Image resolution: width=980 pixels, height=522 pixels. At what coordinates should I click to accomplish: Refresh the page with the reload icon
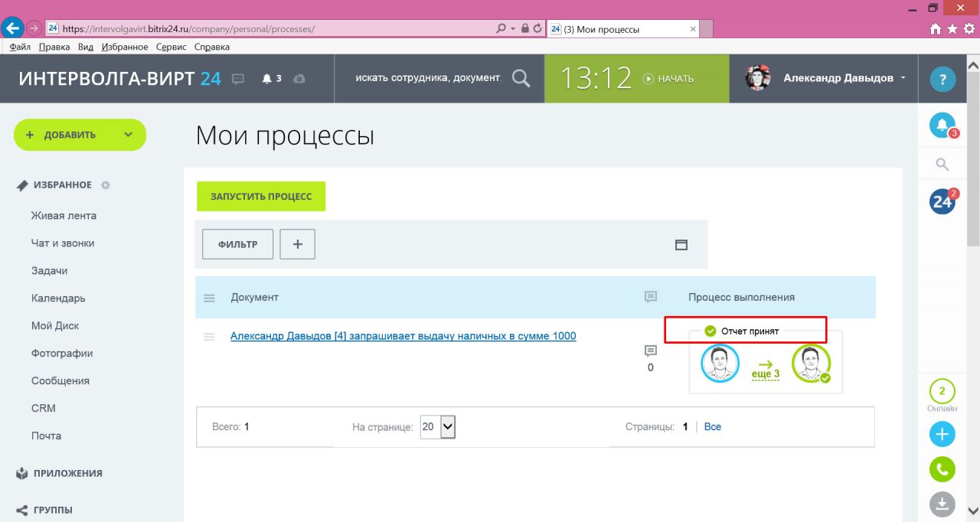[x=537, y=29]
